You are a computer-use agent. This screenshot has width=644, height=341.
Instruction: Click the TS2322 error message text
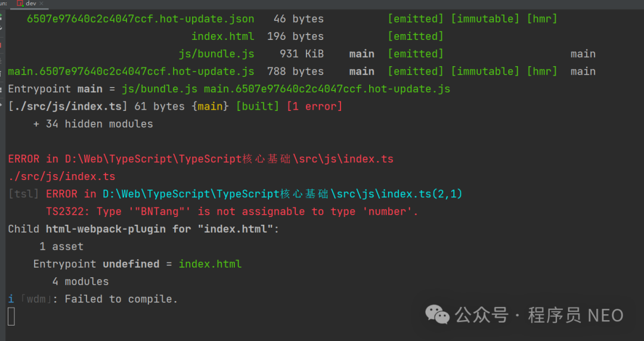tap(232, 212)
